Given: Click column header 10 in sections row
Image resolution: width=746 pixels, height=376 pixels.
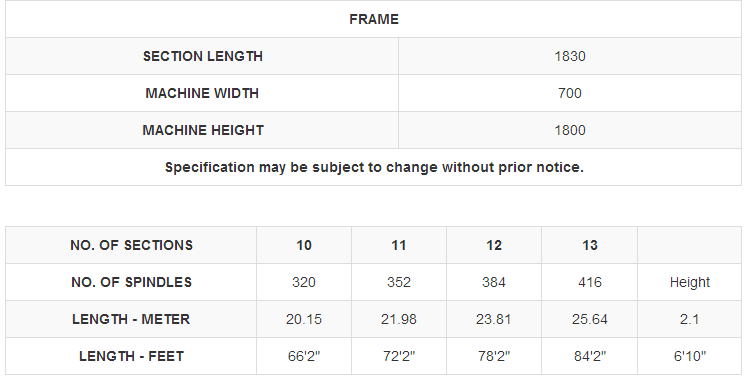Looking at the screenshot, I should [304, 245].
